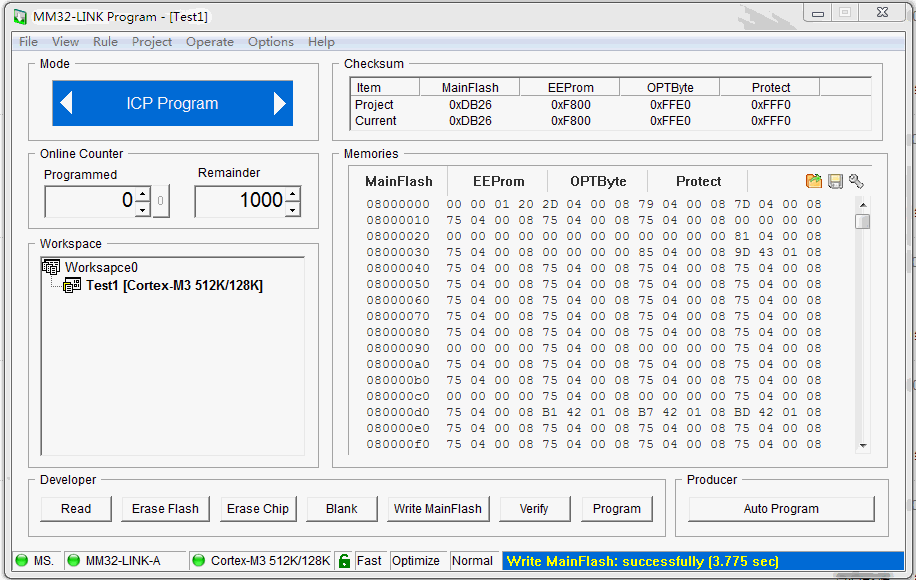Select Test1 [Cortex-M3 512K/128K] project
Screen dimensions: 916x580
pyautogui.click(x=175, y=286)
